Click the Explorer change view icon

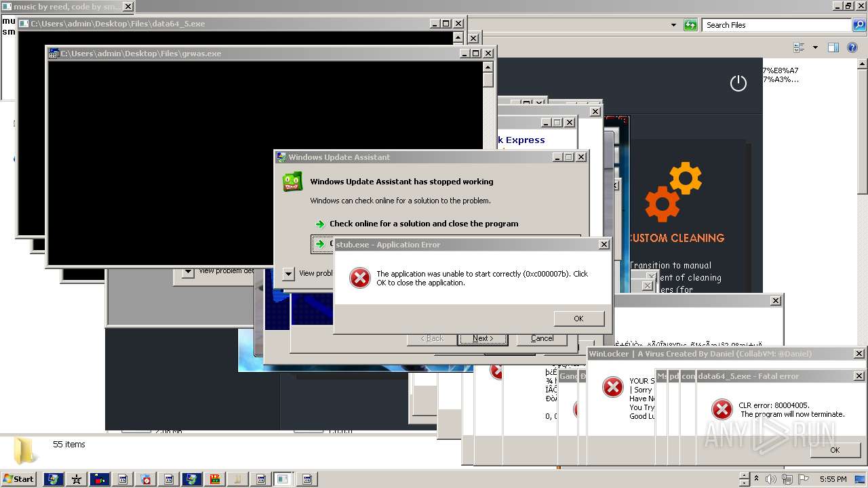coord(799,47)
